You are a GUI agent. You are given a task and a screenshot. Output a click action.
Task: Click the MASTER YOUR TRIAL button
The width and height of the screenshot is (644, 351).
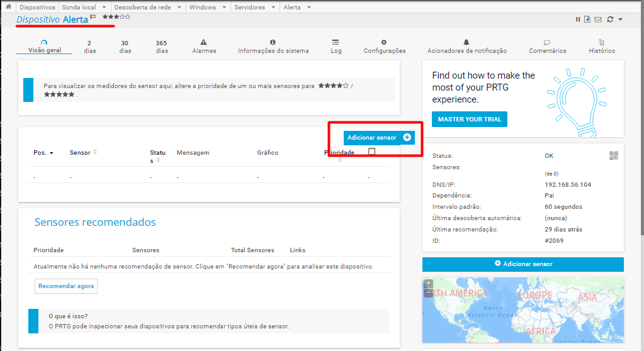coord(470,119)
